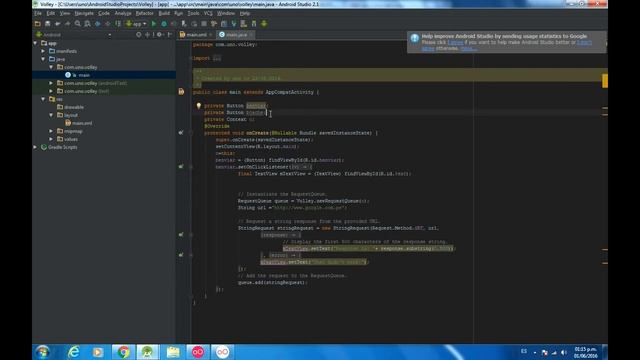Open the Windows Start button
The width and height of the screenshot is (640, 360).
(x=42, y=352)
